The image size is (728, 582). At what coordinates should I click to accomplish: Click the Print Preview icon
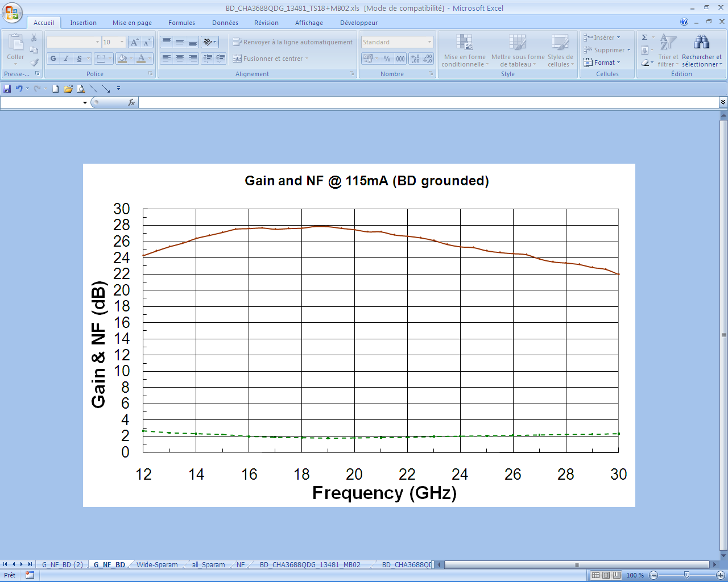[x=81, y=89]
